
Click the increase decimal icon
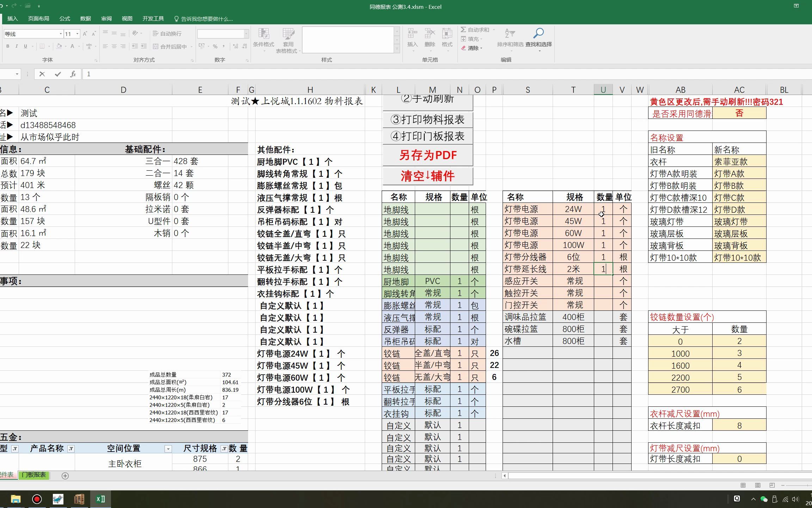[x=235, y=46]
